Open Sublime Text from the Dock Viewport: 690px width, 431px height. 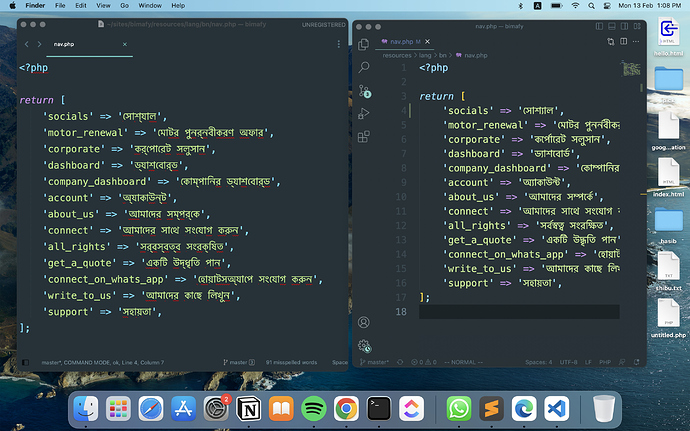point(492,409)
